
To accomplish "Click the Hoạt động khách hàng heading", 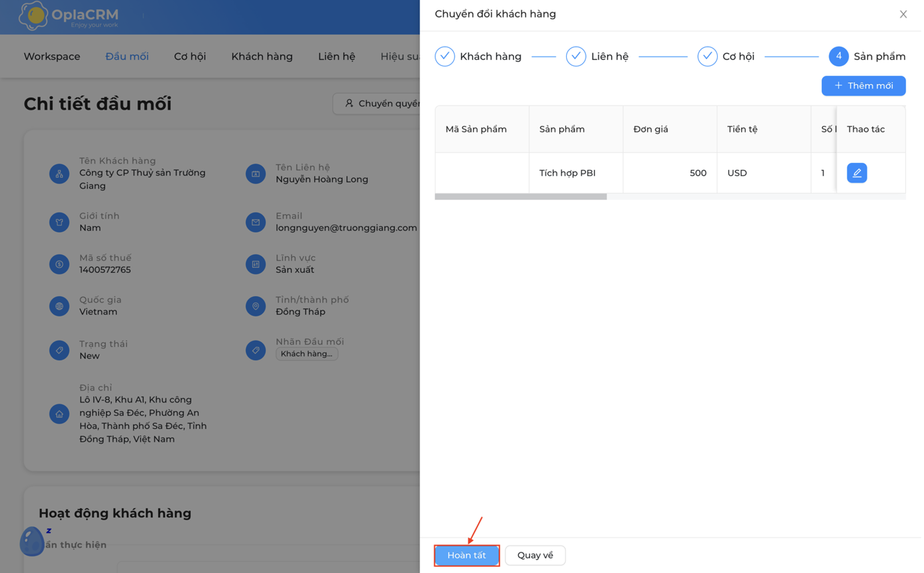I will pyautogui.click(x=115, y=515).
